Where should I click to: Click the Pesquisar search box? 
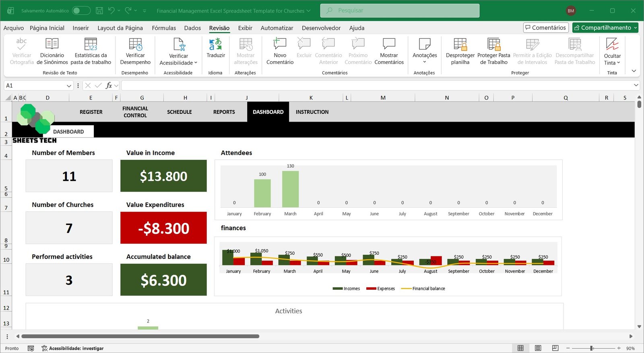coord(400,10)
